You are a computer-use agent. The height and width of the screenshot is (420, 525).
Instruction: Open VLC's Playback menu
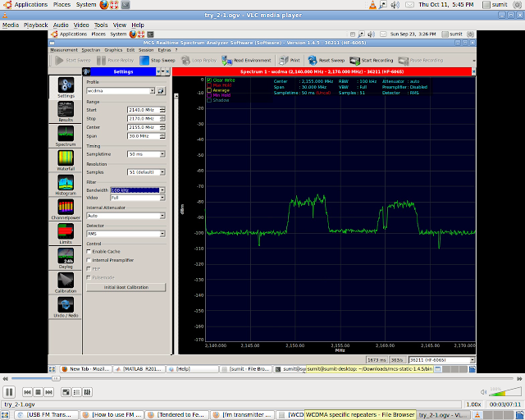pyautogui.click(x=36, y=25)
